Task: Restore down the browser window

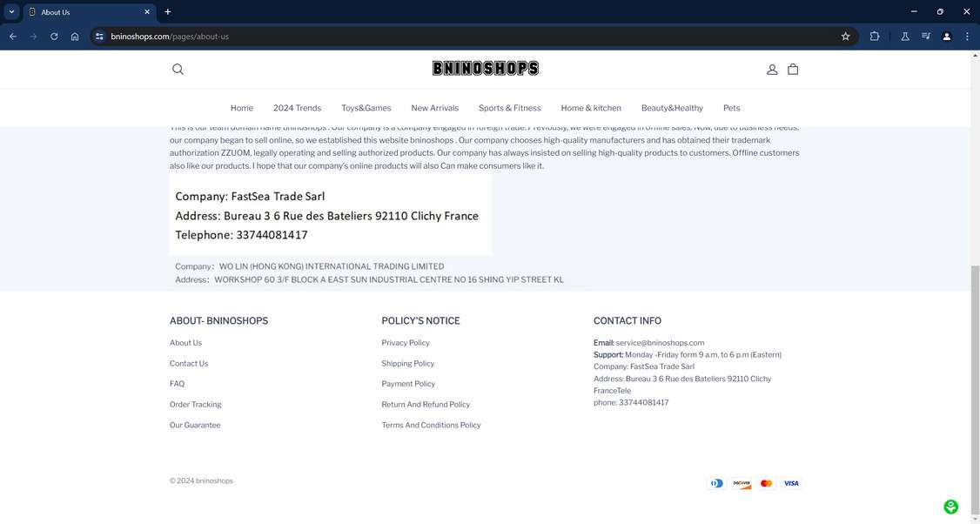Action: (940, 12)
